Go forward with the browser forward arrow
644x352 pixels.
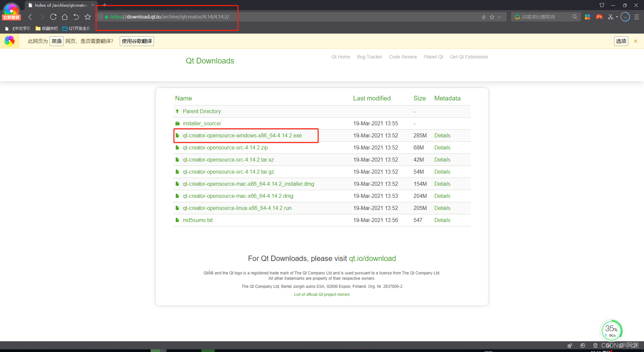(x=42, y=17)
